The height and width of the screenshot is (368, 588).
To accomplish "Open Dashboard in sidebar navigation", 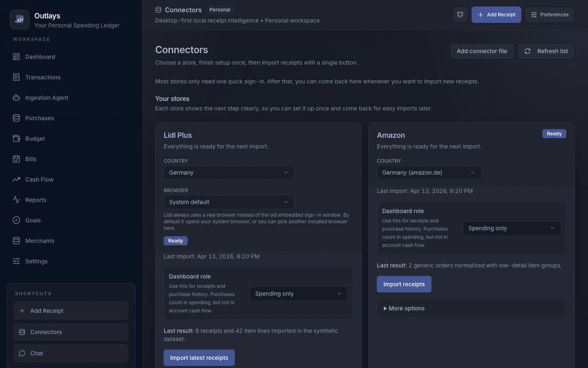I will (x=71, y=57).
